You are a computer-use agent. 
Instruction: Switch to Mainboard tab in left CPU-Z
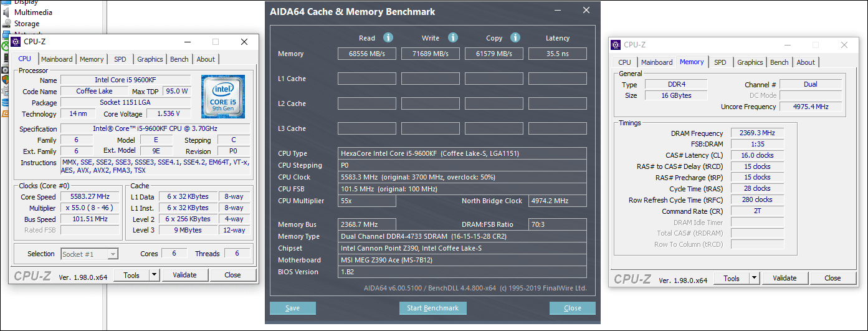point(57,59)
